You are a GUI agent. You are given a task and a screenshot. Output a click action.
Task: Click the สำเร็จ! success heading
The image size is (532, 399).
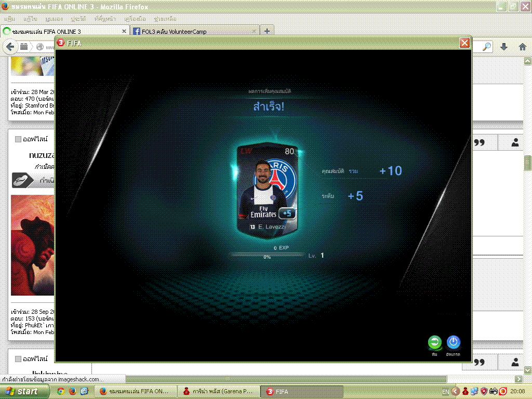(x=269, y=107)
